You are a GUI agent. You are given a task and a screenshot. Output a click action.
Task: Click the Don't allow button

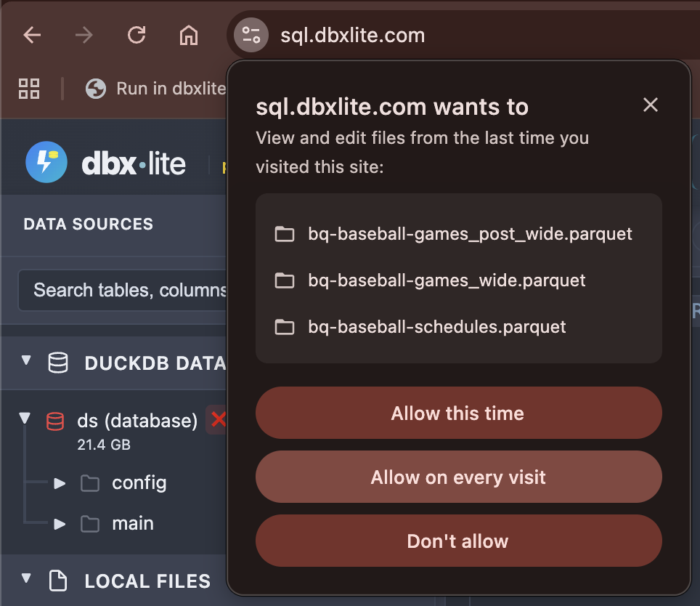point(458,541)
